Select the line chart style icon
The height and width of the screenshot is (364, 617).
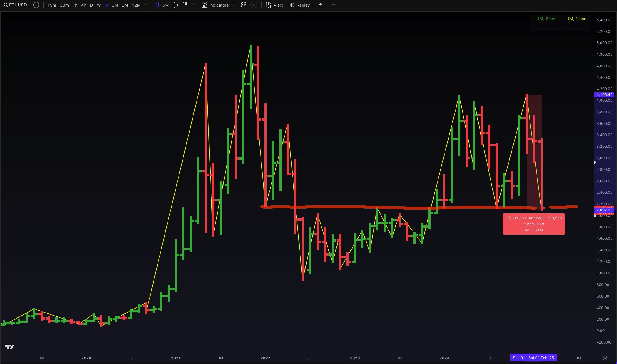[166, 5]
